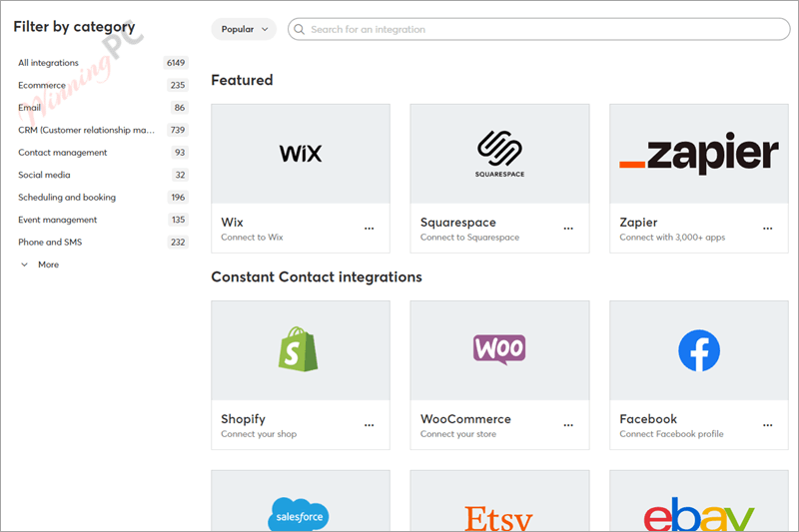Filter by Phone and SMS category
Image resolution: width=799 pixels, height=532 pixels.
pos(50,242)
